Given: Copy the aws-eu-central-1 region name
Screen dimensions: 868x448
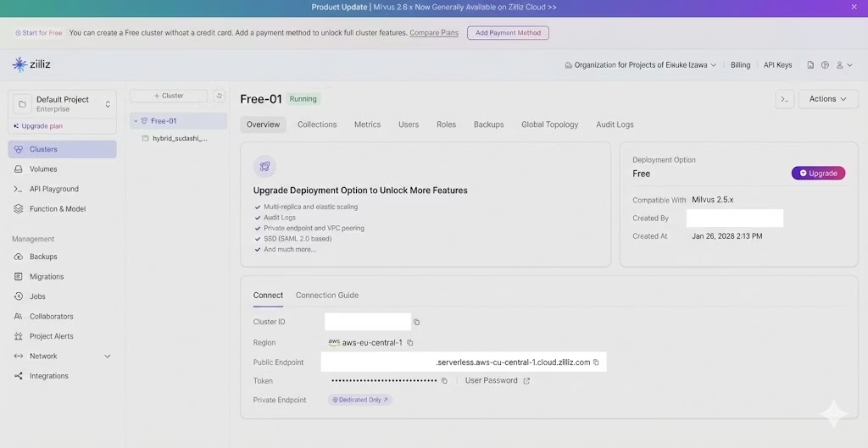Looking at the screenshot, I should (410, 343).
